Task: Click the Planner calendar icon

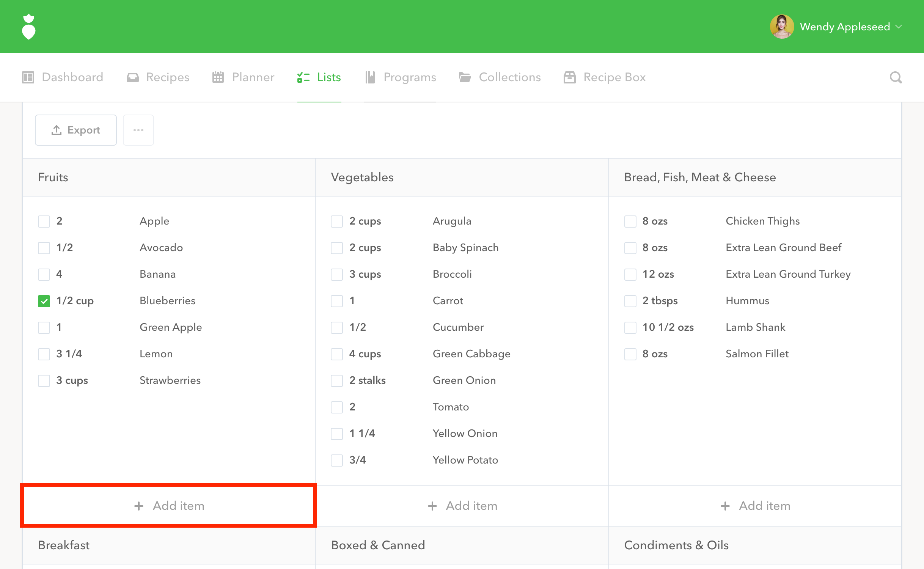Action: point(218,77)
